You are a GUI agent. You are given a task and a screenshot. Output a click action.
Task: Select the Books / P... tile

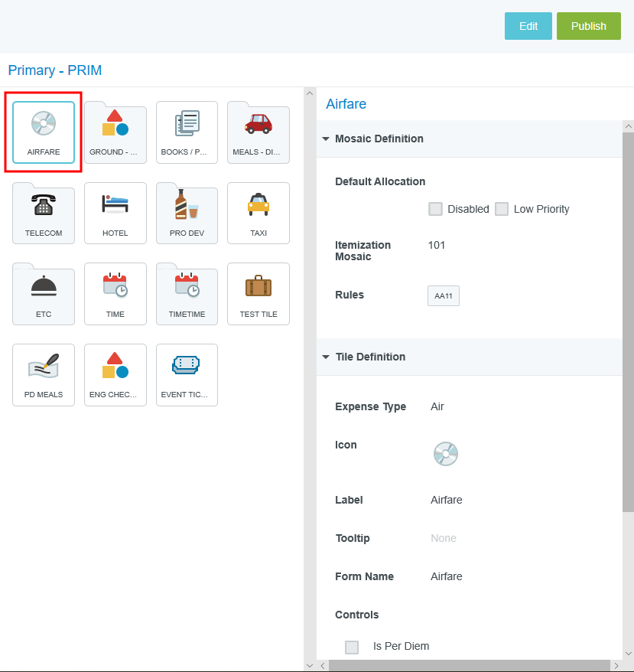[187, 132]
